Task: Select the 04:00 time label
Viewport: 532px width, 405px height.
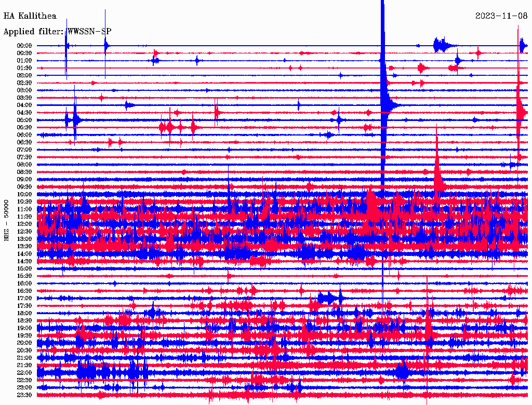Action: 24,105
